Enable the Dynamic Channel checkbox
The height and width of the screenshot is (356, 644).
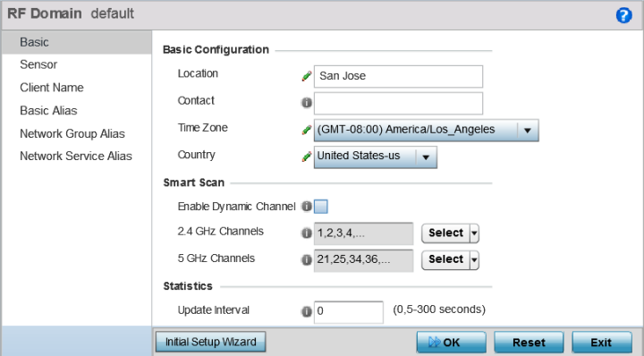point(321,206)
